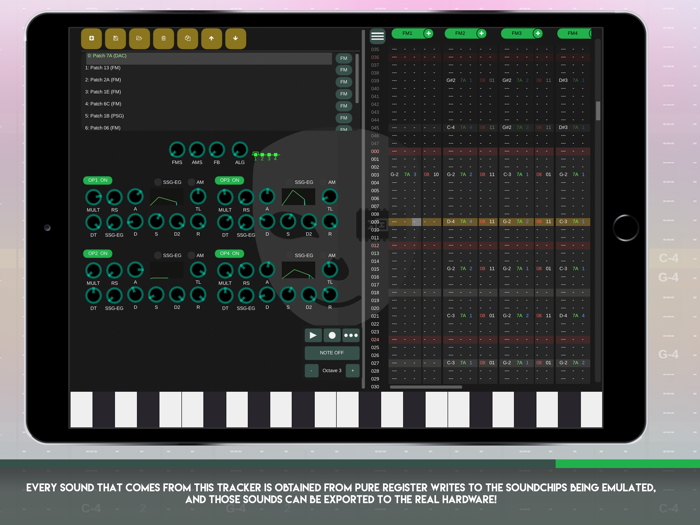Adjust the OP2 DT knob

(93, 296)
